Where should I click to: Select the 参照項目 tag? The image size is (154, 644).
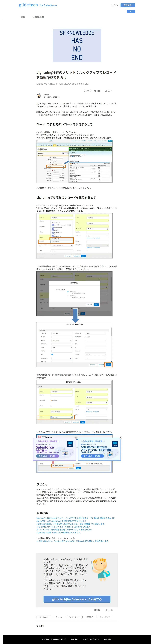point(89,617)
